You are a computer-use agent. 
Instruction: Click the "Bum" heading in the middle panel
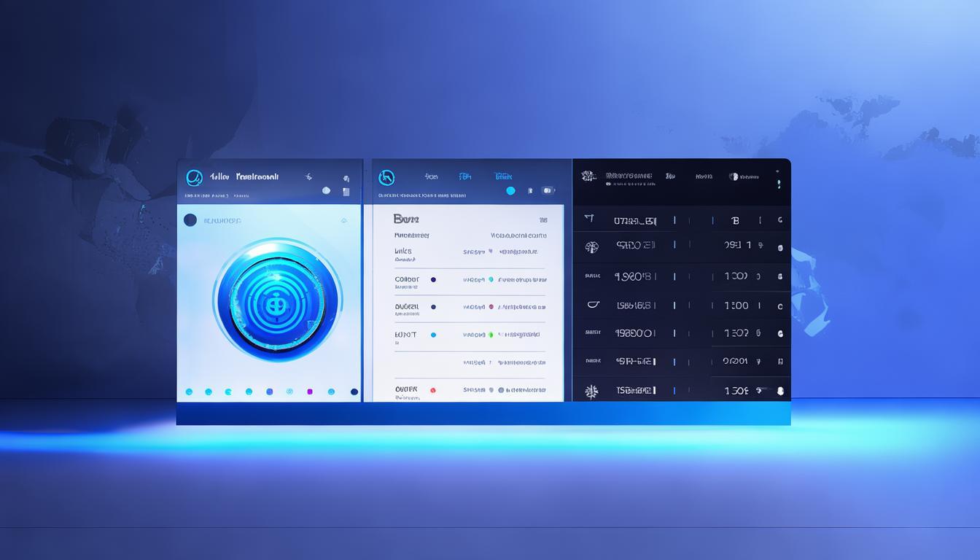406,218
